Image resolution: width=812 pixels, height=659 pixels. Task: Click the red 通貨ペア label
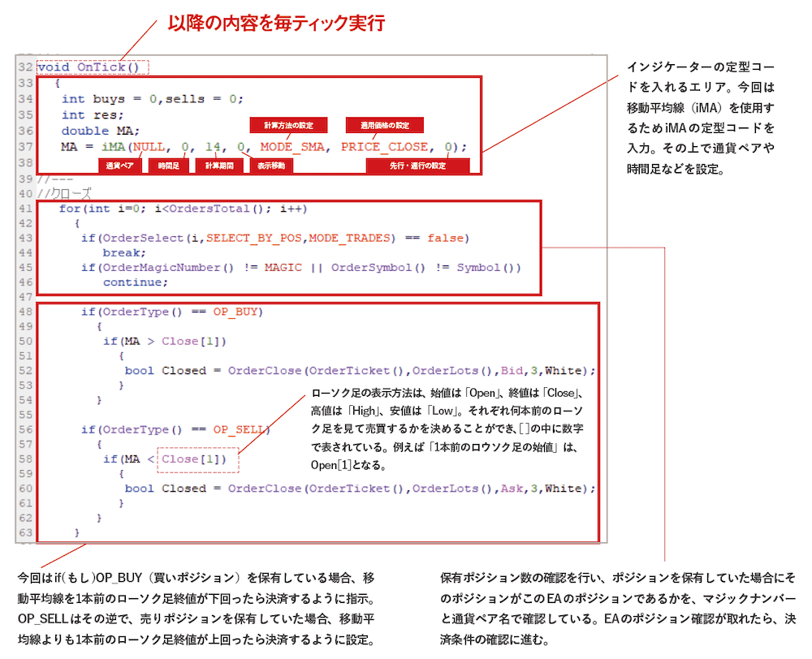[120, 166]
